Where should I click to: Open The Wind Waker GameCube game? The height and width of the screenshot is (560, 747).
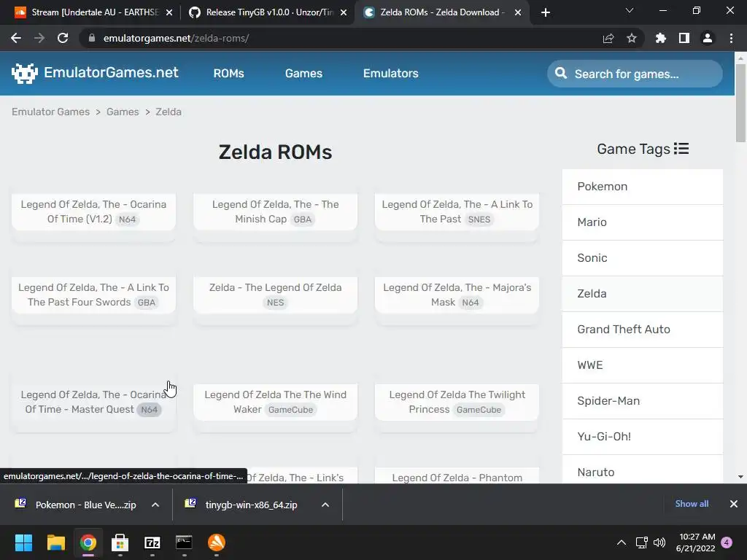click(275, 402)
